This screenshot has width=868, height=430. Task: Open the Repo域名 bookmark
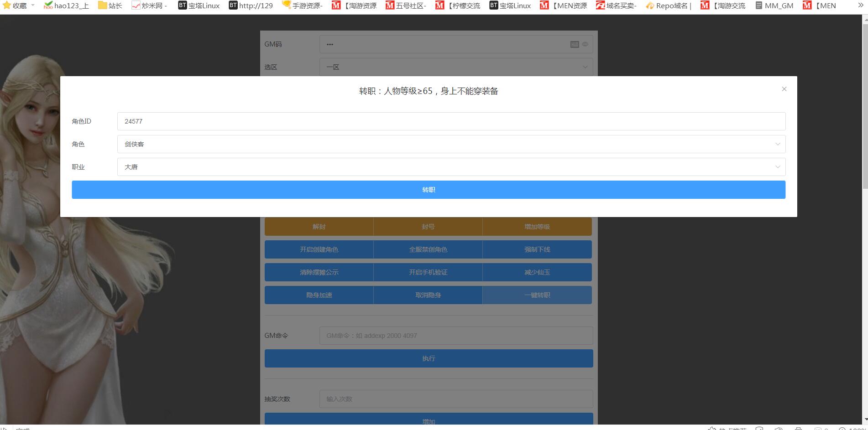point(669,5)
